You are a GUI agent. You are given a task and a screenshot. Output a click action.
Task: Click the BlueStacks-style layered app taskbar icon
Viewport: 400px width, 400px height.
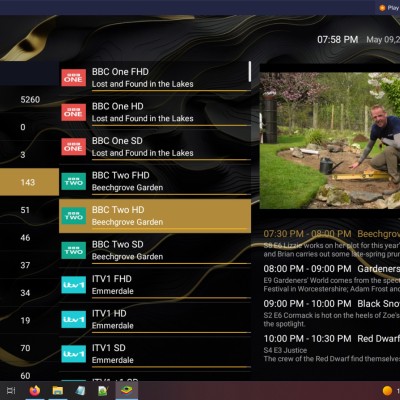tap(127, 390)
